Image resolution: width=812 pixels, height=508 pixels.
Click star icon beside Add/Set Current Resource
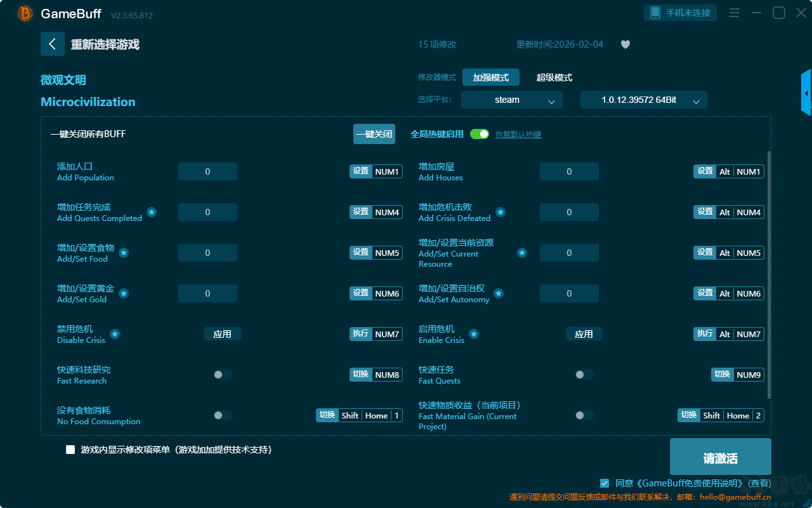pyautogui.click(x=522, y=253)
